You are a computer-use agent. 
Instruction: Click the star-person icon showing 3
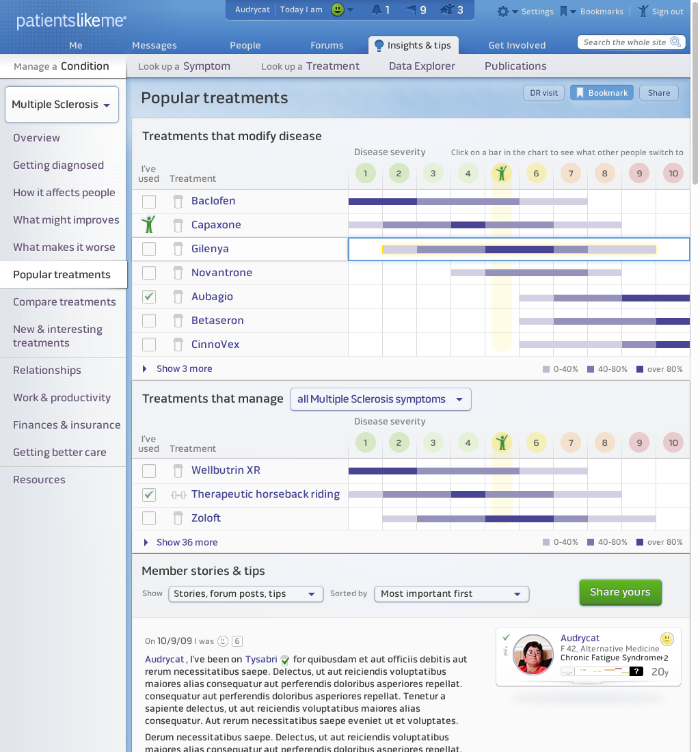[x=447, y=10]
